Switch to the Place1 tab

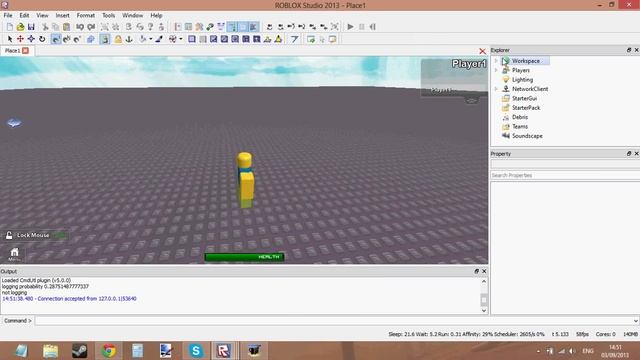coord(12,51)
